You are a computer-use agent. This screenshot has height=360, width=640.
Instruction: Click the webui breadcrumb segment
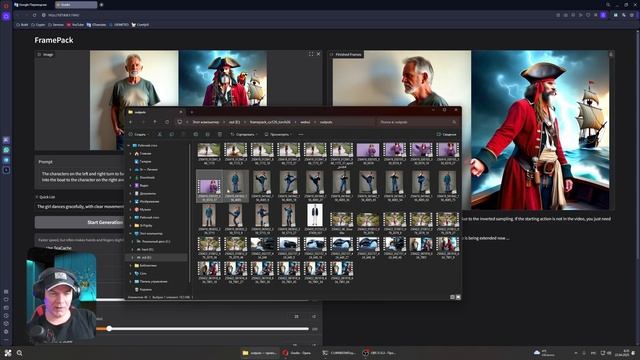pos(305,122)
